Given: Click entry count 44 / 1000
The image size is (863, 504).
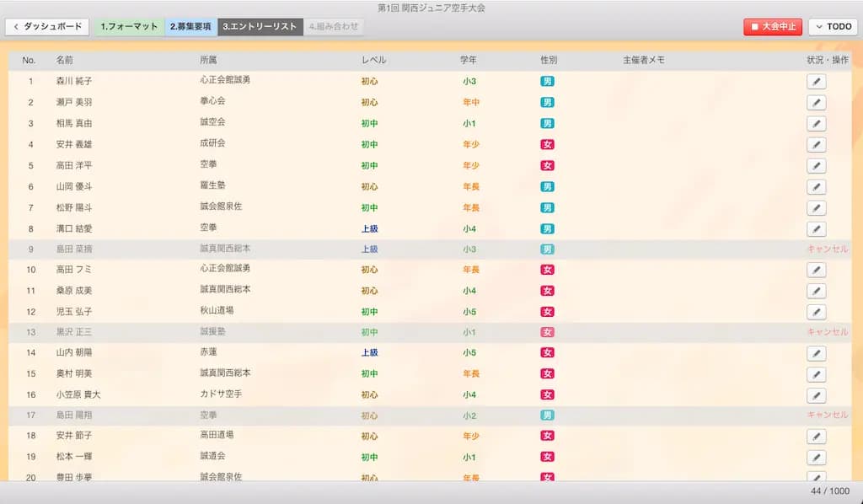Looking at the screenshot, I should click(x=829, y=491).
